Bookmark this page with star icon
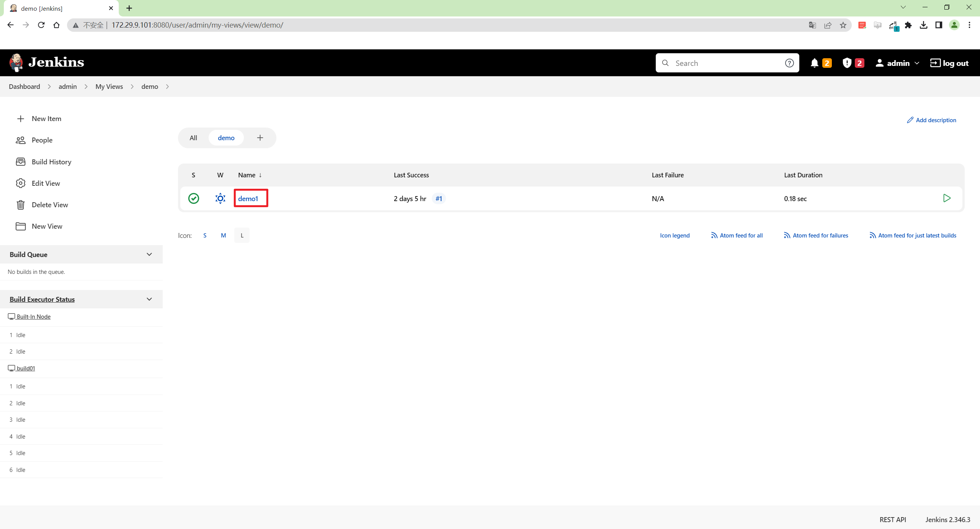980x529 pixels. point(843,25)
